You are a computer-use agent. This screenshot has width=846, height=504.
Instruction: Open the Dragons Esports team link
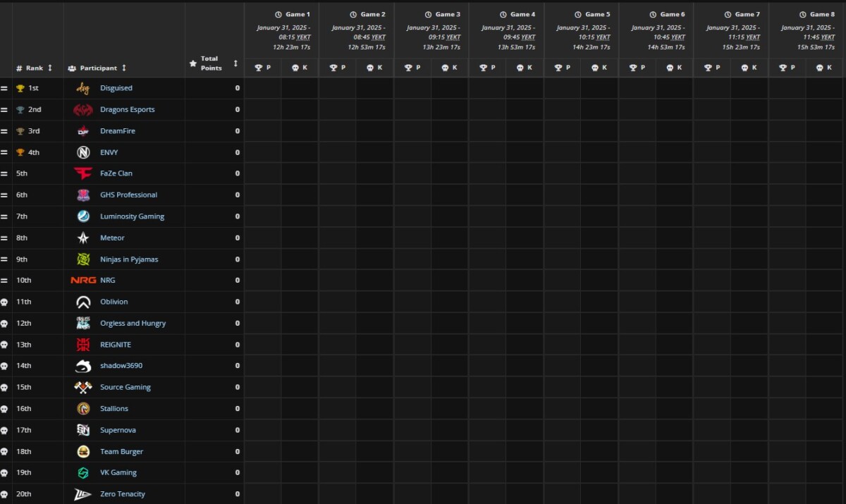point(128,110)
